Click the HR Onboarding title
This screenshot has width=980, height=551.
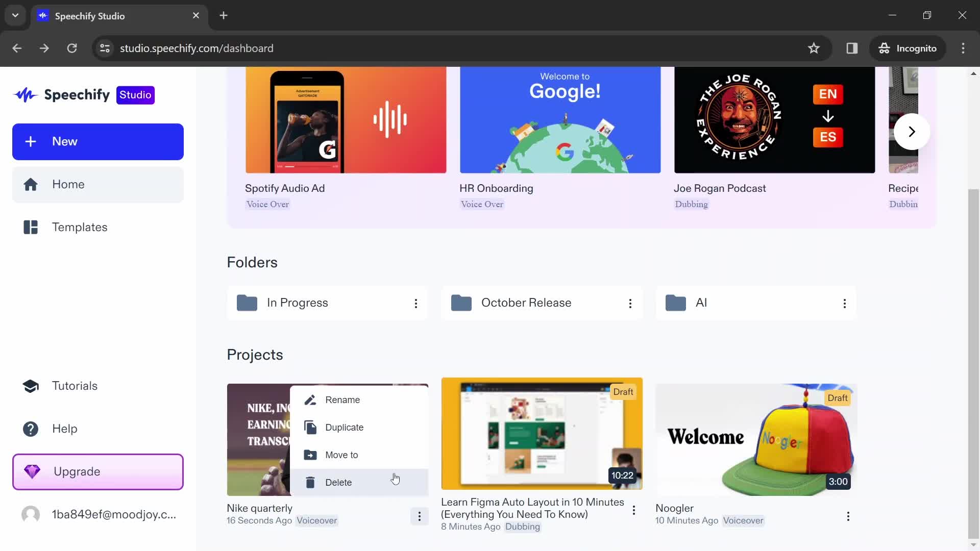pyautogui.click(x=496, y=188)
